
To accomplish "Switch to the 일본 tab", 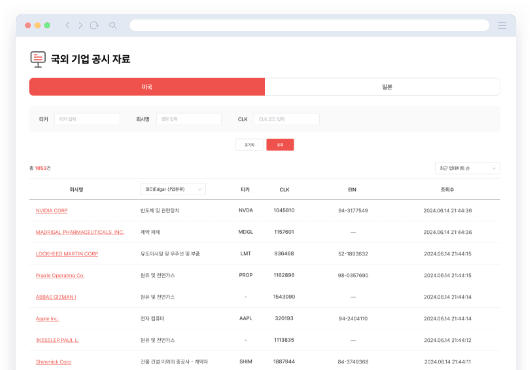I will (x=383, y=87).
